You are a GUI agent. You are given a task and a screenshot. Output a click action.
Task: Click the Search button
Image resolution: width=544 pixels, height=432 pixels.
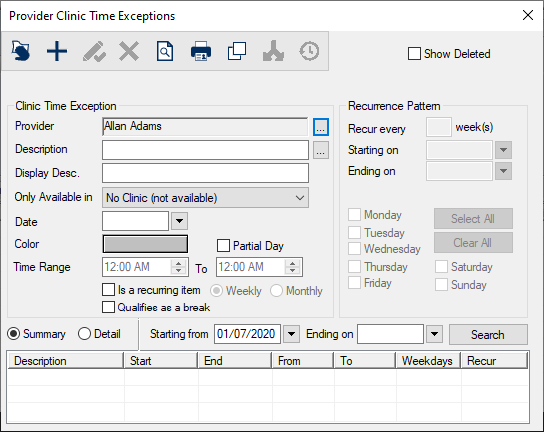pyautogui.click(x=488, y=334)
